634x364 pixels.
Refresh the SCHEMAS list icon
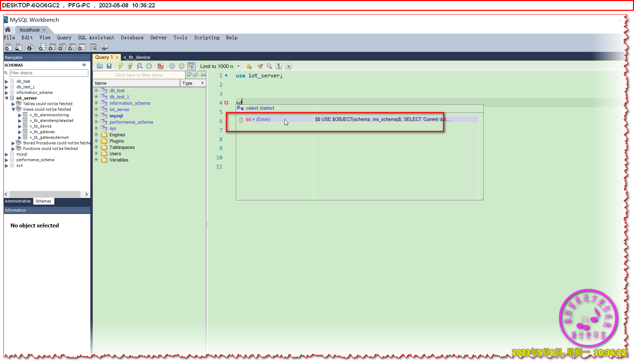coord(84,65)
